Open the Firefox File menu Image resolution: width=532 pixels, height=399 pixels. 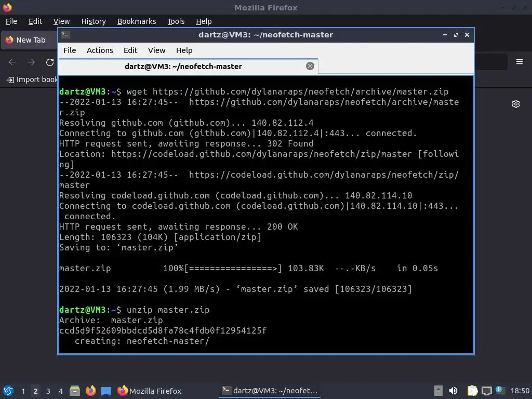pos(11,21)
